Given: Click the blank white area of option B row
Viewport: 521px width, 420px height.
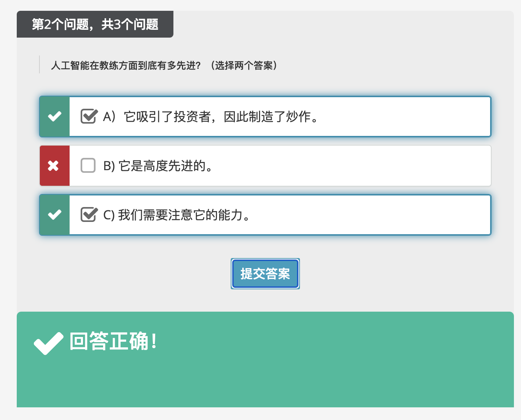Looking at the screenshot, I should tap(354, 166).
